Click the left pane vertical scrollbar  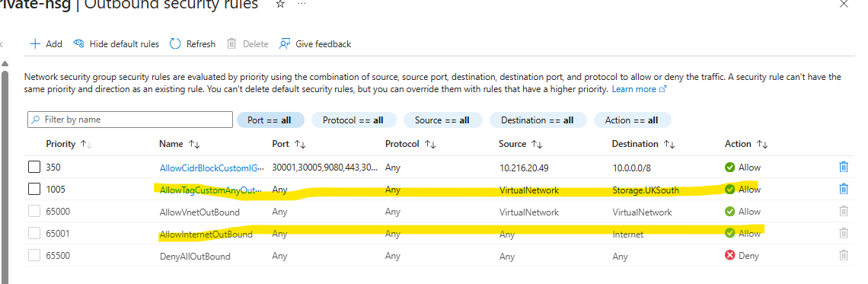click(5, 166)
